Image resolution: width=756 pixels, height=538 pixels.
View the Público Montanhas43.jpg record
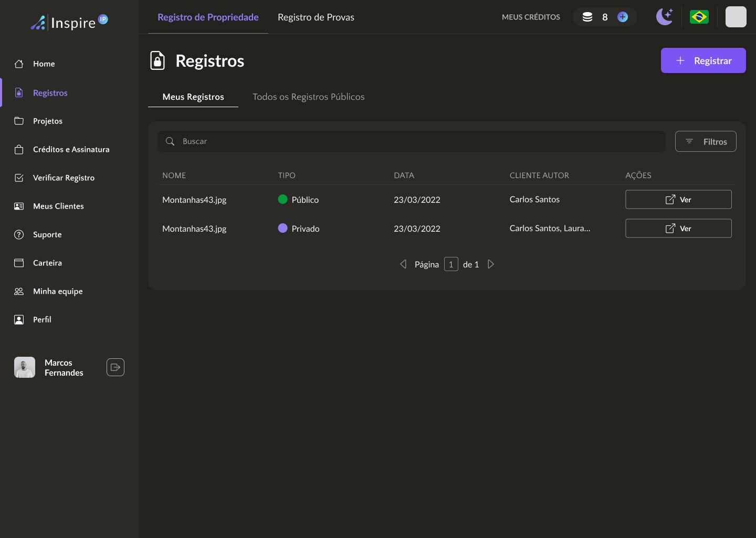[x=678, y=200]
